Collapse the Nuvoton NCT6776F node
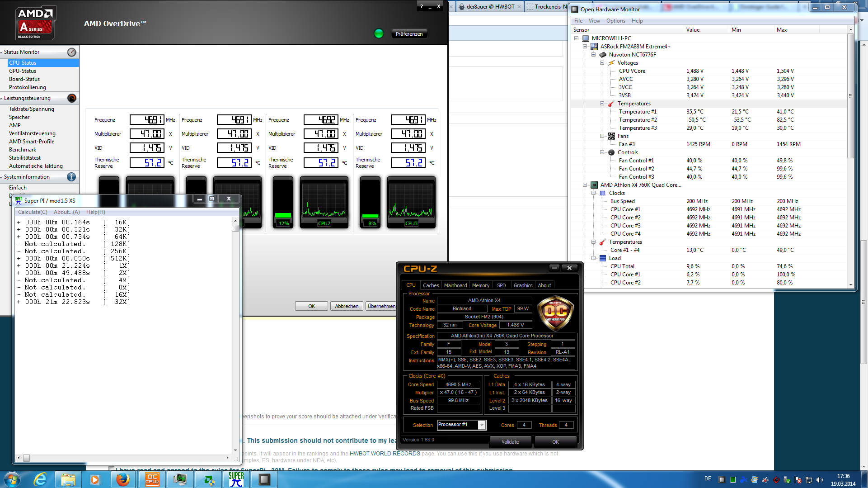 point(594,55)
